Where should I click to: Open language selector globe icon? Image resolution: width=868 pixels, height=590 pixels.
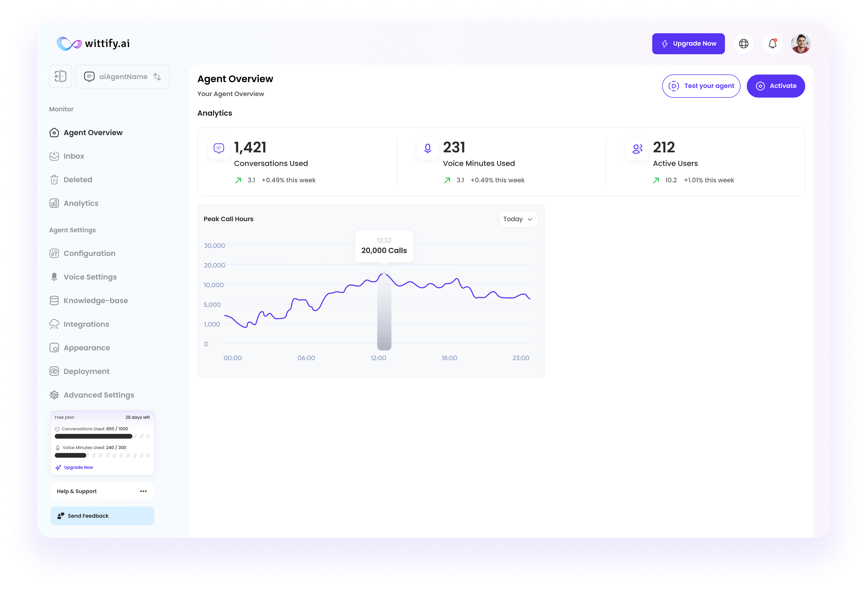point(743,44)
